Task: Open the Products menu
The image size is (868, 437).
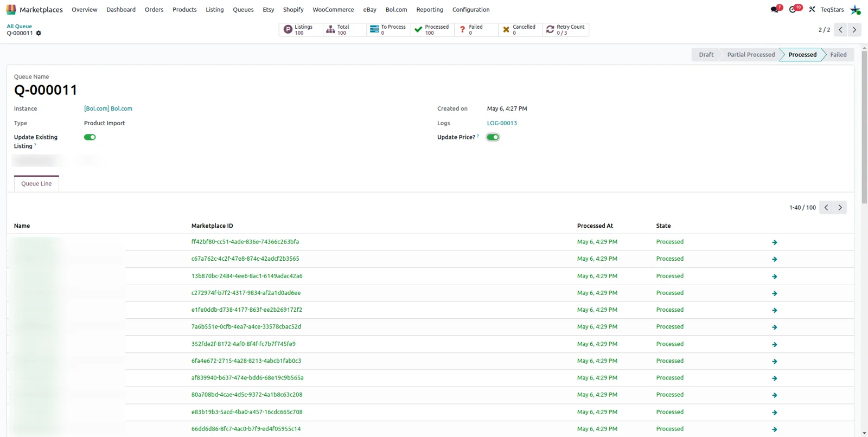Action: 184,10
